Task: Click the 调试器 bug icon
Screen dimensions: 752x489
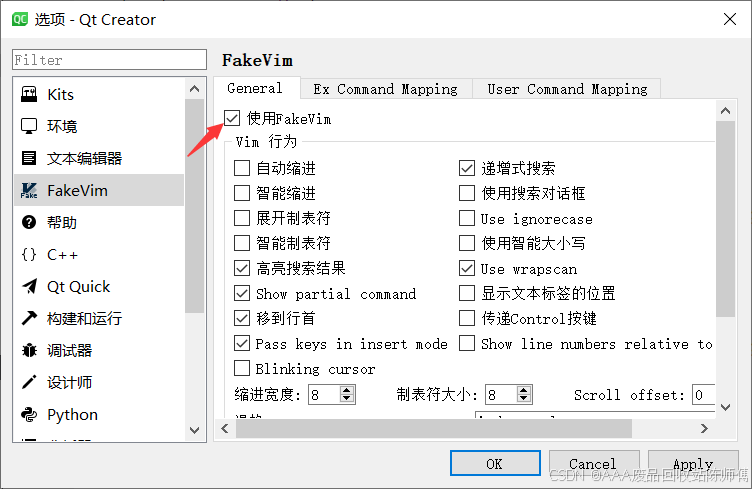Action: 29,350
